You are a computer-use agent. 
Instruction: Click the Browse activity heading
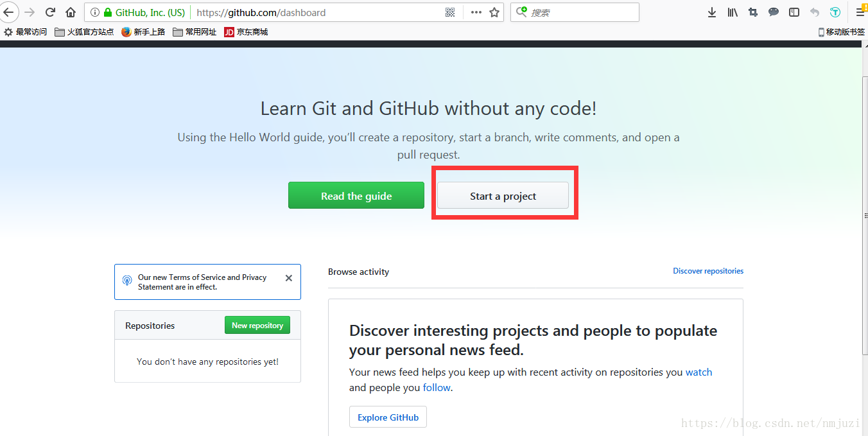[x=358, y=272]
